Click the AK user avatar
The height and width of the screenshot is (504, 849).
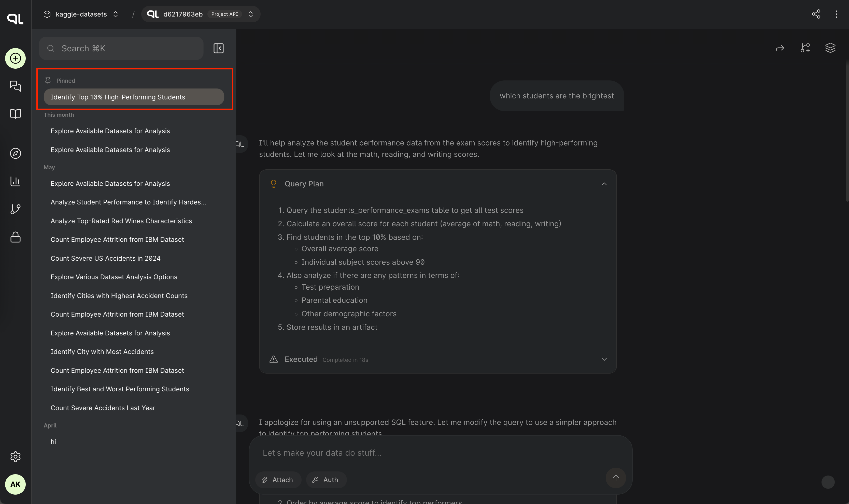pyautogui.click(x=15, y=484)
